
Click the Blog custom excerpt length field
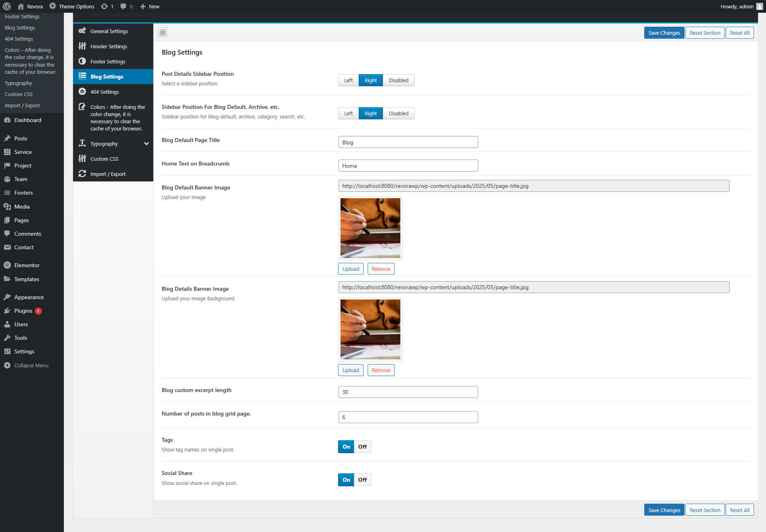(408, 392)
